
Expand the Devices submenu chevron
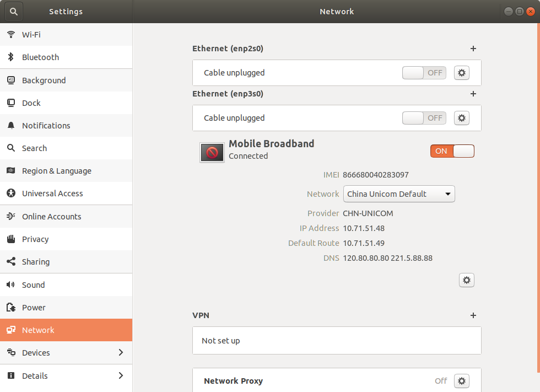121,352
